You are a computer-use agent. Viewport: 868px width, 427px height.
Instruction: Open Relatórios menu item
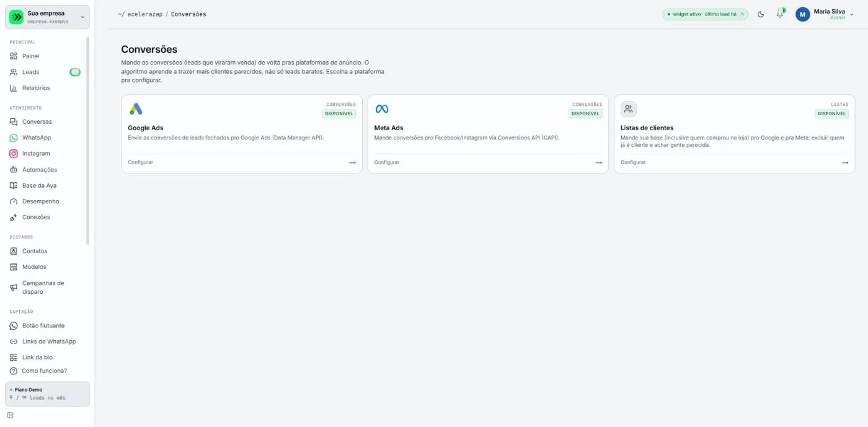36,88
